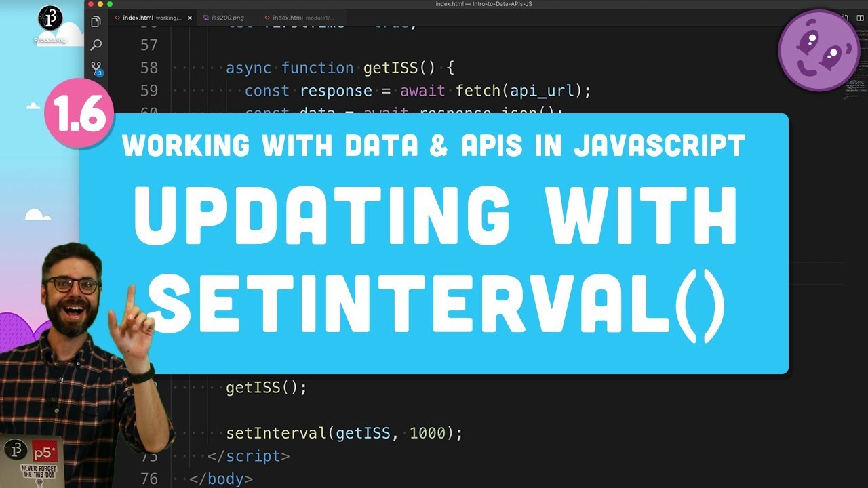Screen dimensions: 868x488
Task: Click line number 57 in the gutter
Action: (x=149, y=45)
